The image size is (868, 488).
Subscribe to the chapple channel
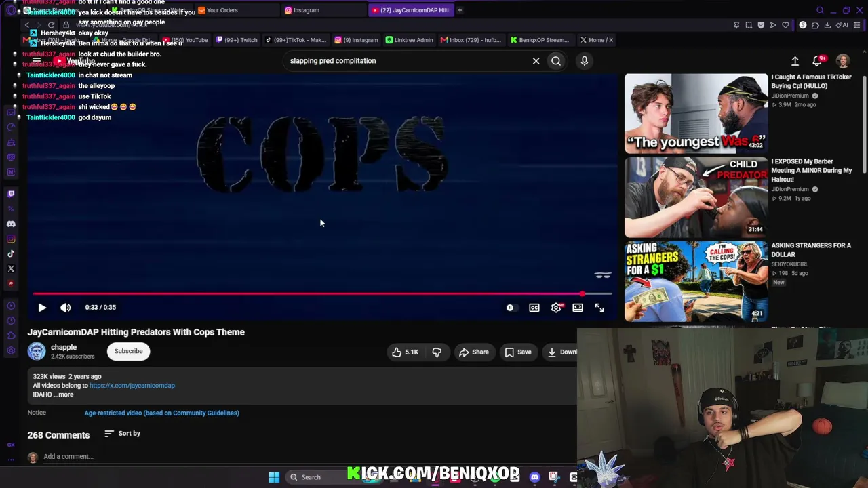[x=128, y=351]
